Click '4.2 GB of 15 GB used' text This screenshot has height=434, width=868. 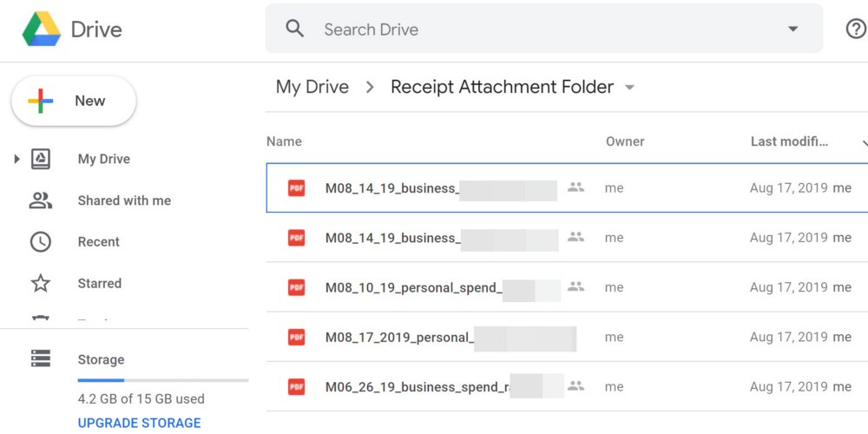tap(141, 399)
